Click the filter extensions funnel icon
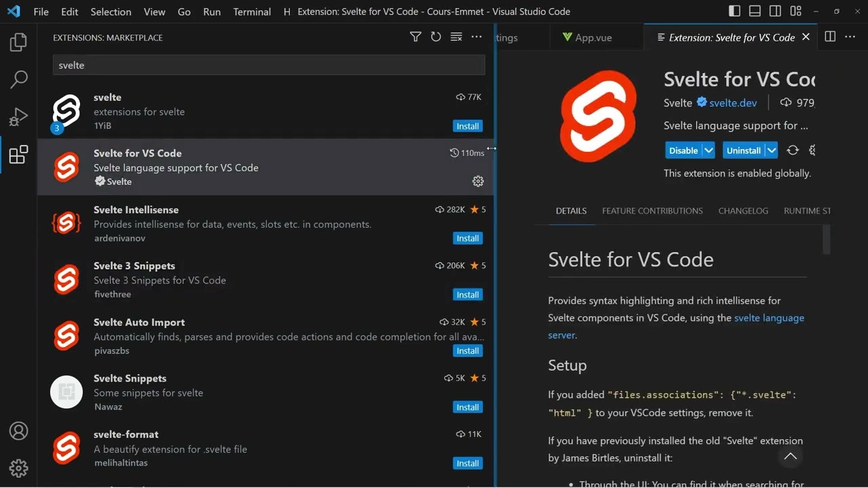The height and width of the screenshot is (488, 868). tap(416, 37)
